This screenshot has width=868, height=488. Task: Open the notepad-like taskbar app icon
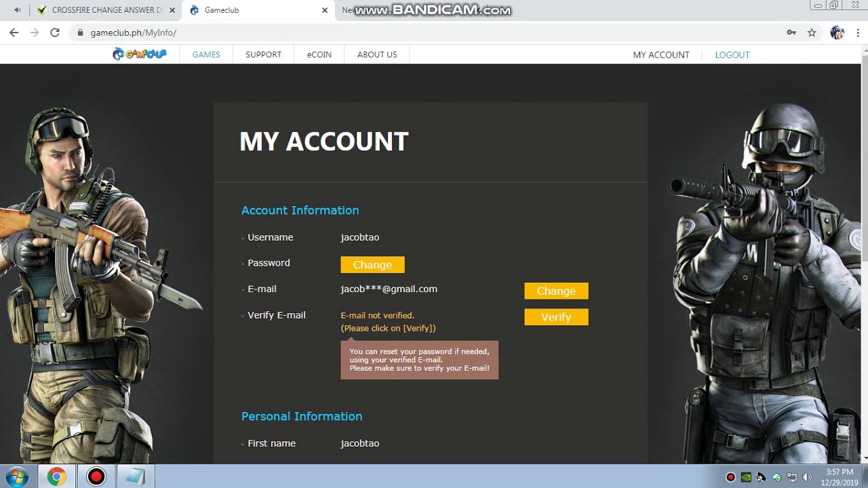pyautogui.click(x=136, y=477)
